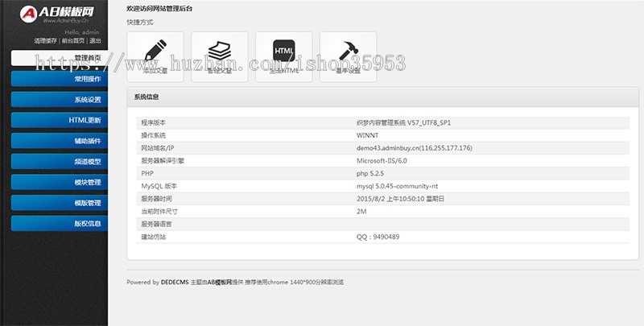
Task: Go to 前台首页 link
Action: point(73,40)
